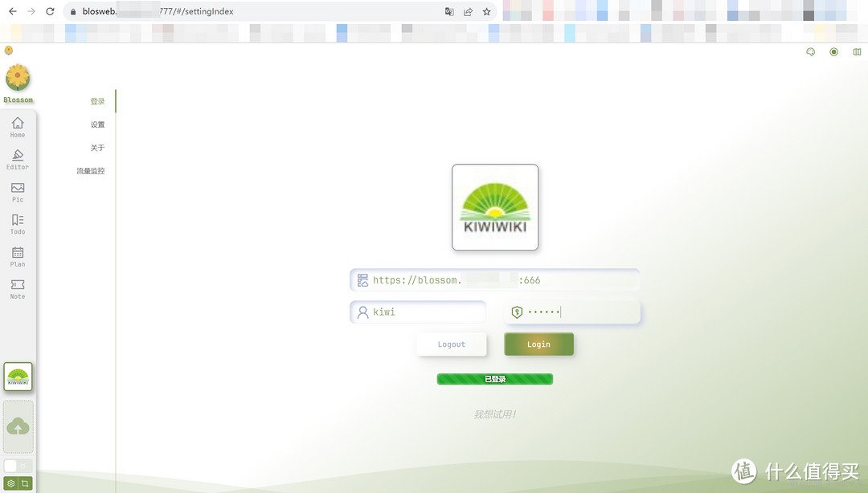Image resolution: width=868 pixels, height=493 pixels.
Task: Click the server URL input field
Action: click(x=495, y=280)
